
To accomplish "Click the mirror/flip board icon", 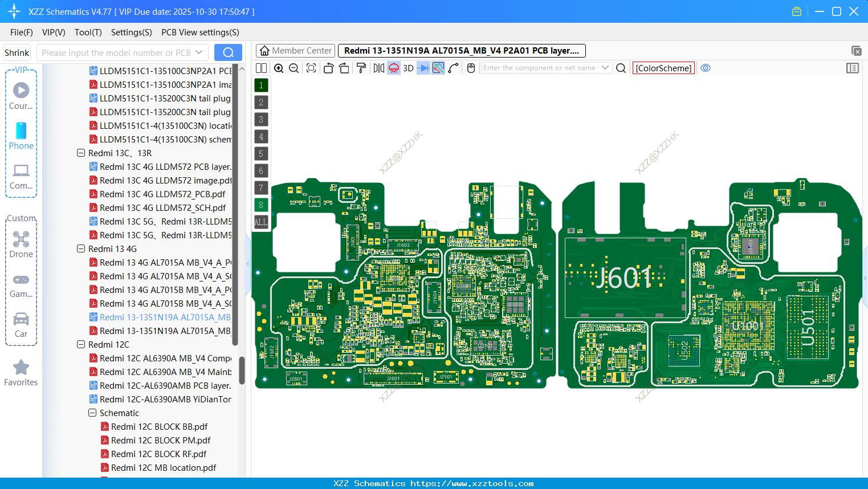I will (378, 68).
